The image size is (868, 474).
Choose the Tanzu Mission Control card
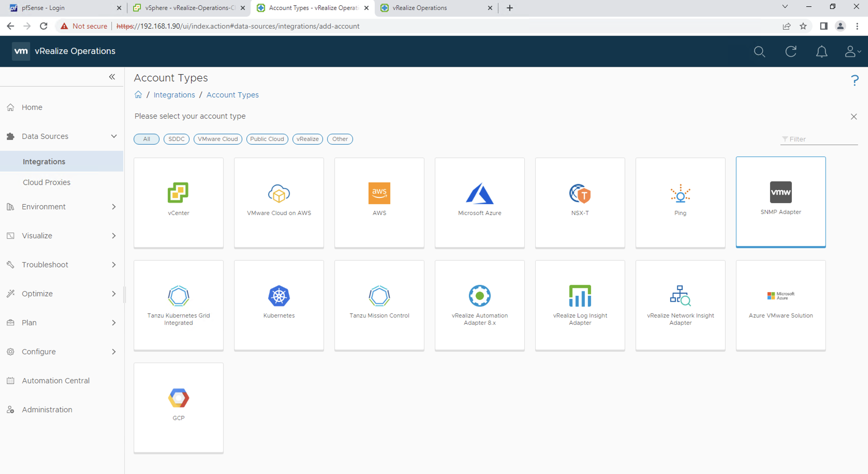point(379,305)
